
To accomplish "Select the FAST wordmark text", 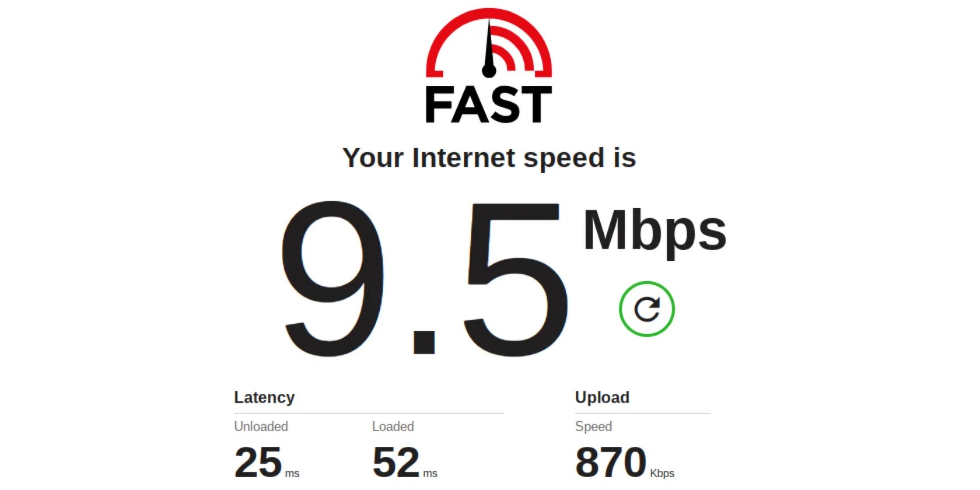I will [x=489, y=105].
